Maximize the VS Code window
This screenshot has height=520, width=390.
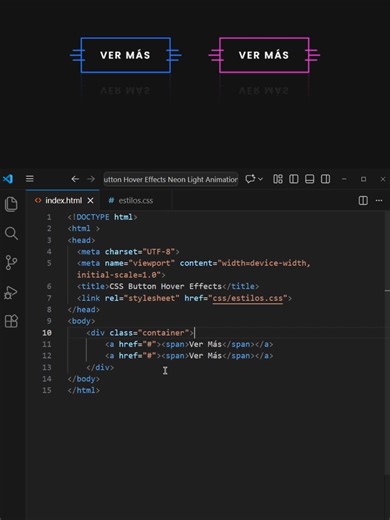[x=363, y=179]
